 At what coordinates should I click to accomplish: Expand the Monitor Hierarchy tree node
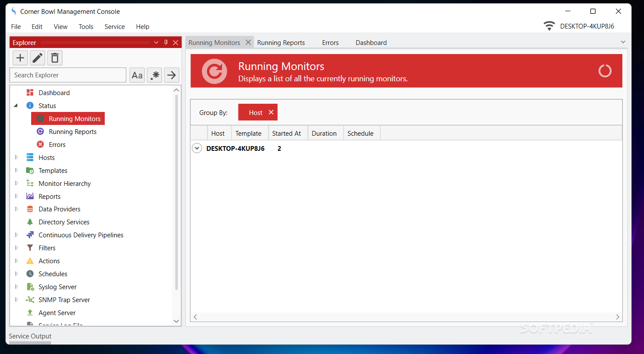pos(16,183)
